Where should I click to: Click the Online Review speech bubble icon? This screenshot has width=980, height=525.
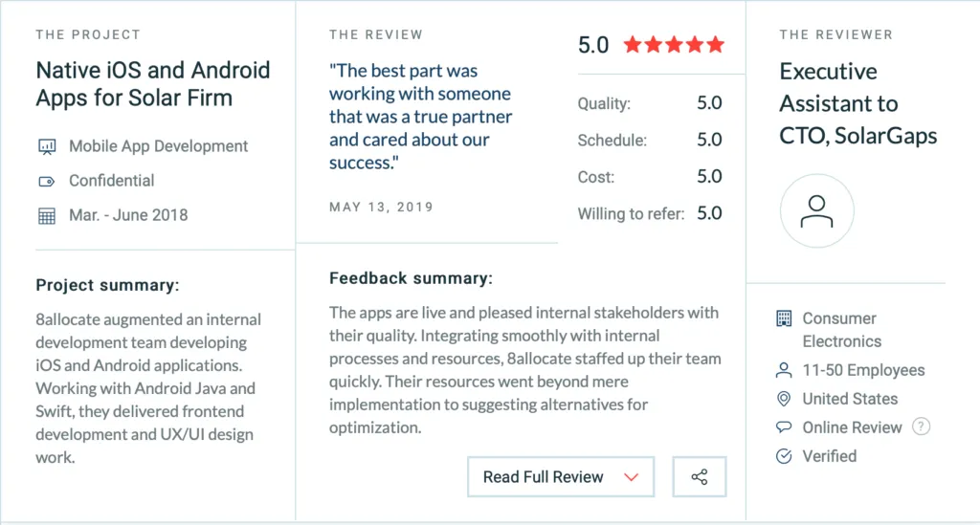784,427
